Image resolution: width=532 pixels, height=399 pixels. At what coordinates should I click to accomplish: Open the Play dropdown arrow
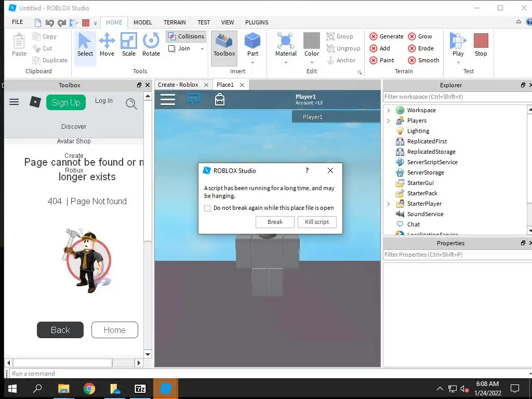pos(458,62)
